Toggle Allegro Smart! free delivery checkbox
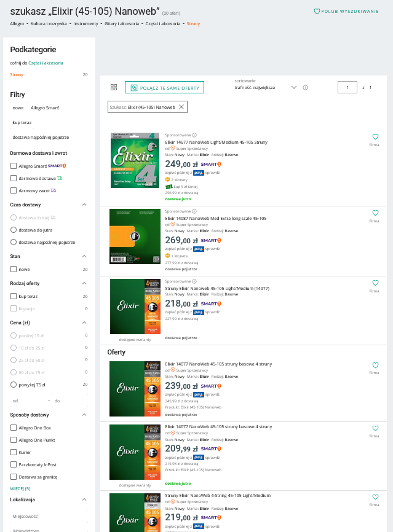393x532 pixels. (x=14, y=166)
